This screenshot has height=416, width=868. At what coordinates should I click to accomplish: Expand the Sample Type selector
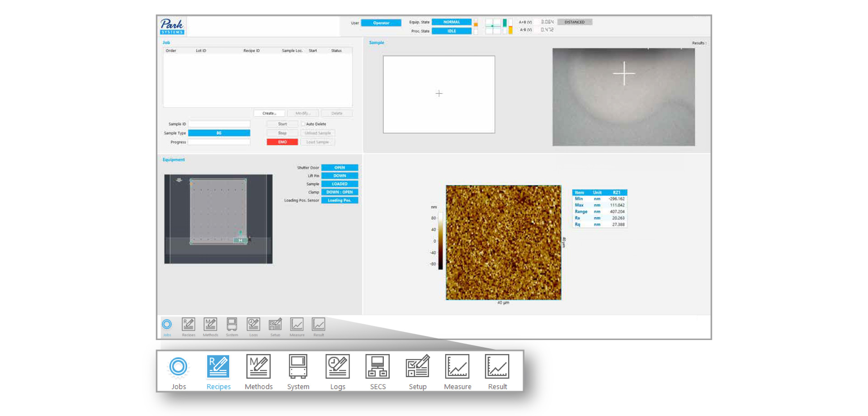219,133
